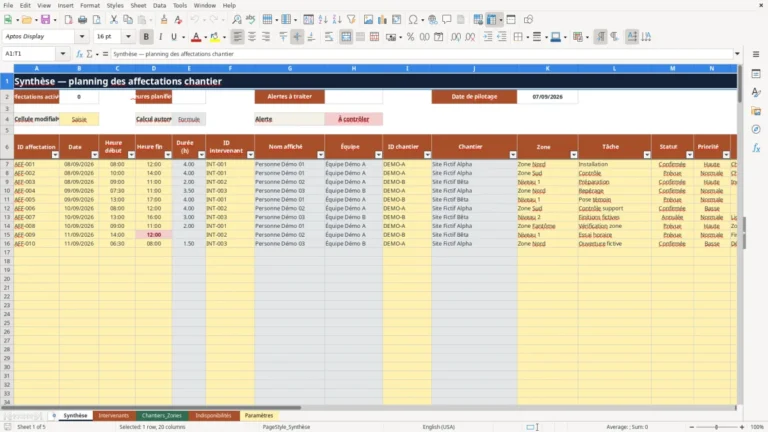Export directly as PDF
The image size is (768, 432).
click(68, 20)
